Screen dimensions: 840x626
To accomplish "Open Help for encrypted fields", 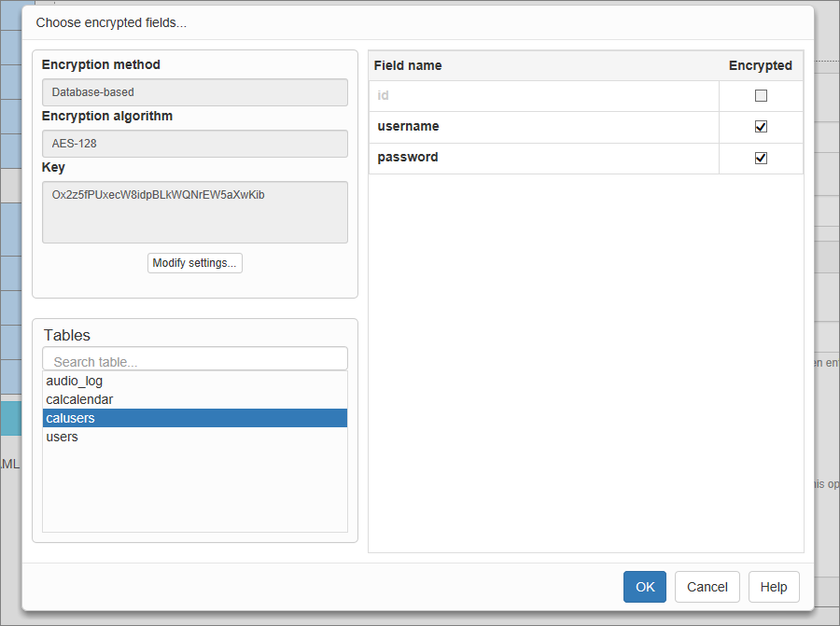I will tap(774, 587).
